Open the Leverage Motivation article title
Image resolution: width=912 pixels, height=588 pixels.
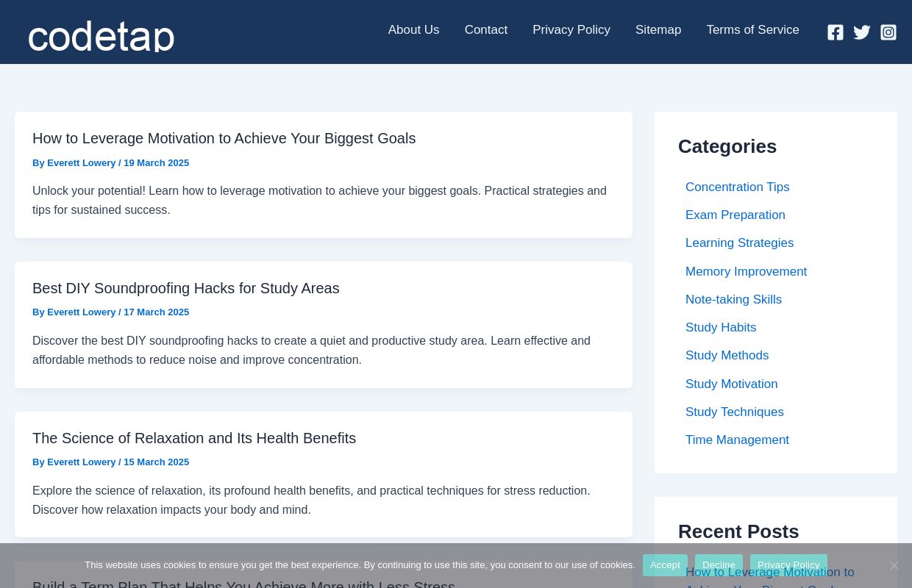(224, 138)
